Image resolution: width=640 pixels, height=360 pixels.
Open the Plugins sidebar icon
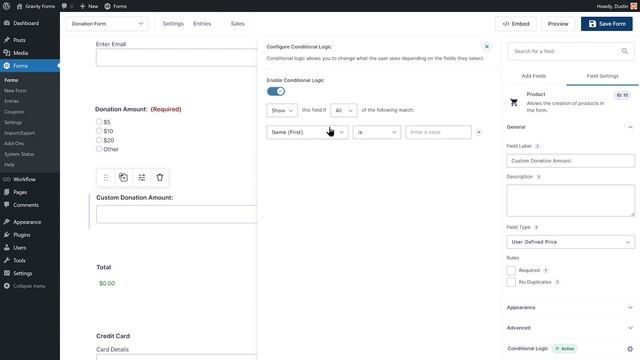tap(7, 235)
